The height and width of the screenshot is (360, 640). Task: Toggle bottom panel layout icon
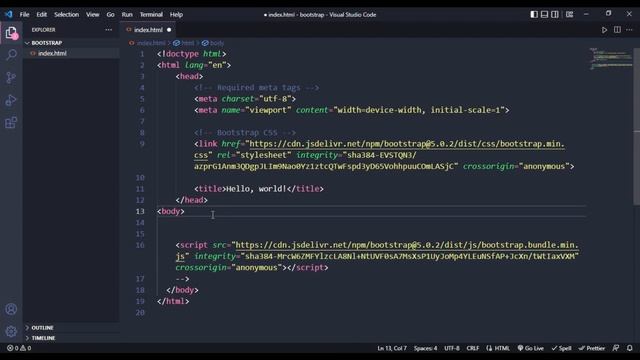[544, 14]
